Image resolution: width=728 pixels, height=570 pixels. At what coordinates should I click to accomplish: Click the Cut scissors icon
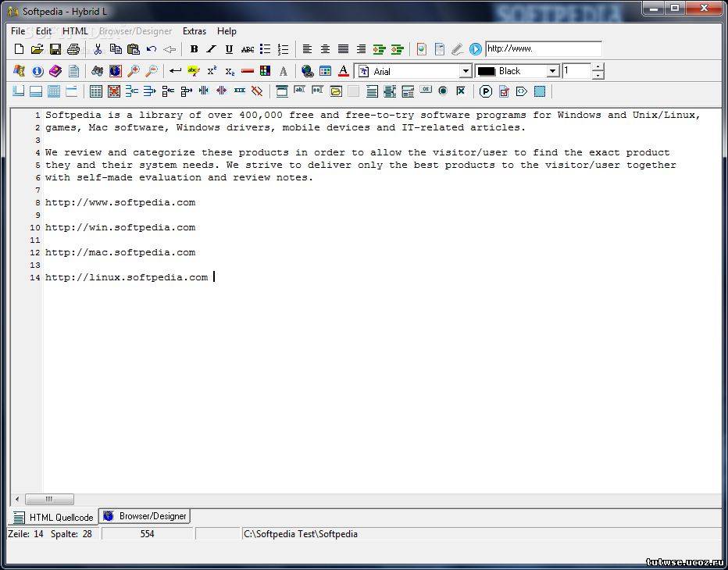(x=98, y=49)
